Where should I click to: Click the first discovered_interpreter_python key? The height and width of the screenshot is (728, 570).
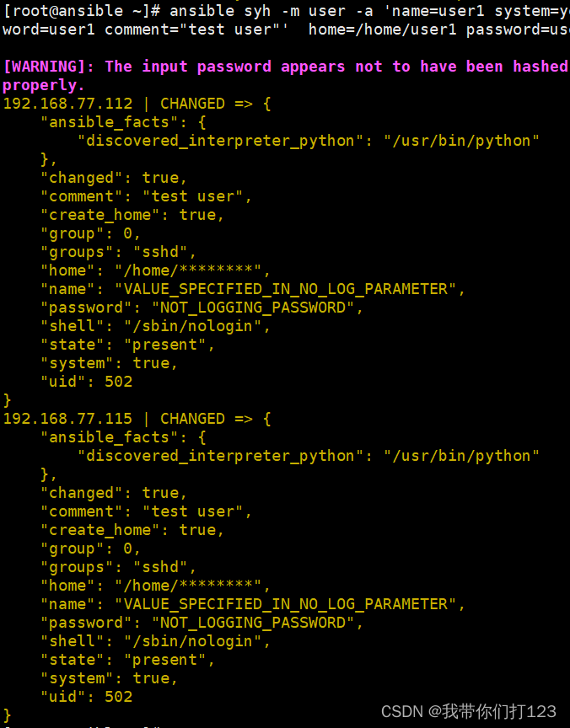[220, 141]
